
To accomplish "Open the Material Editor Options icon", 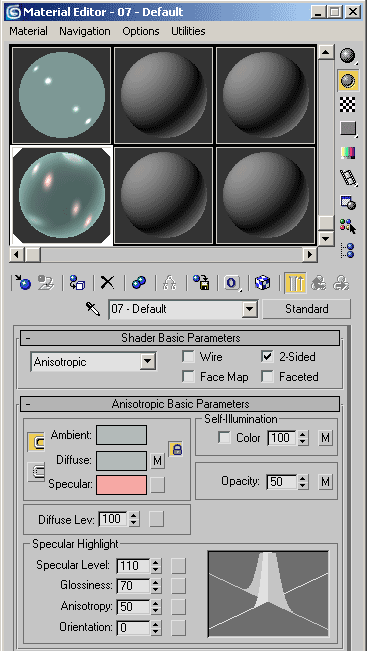I will (x=348, y=202).
